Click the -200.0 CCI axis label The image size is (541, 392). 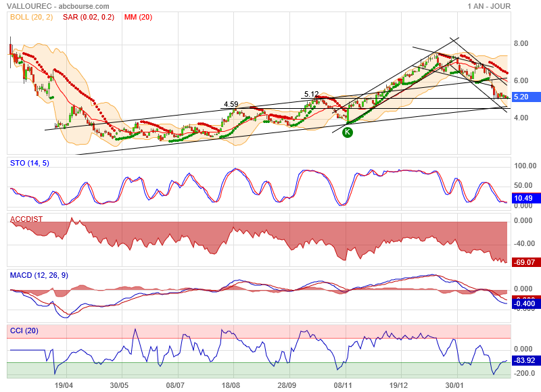[x=524, y=373]
